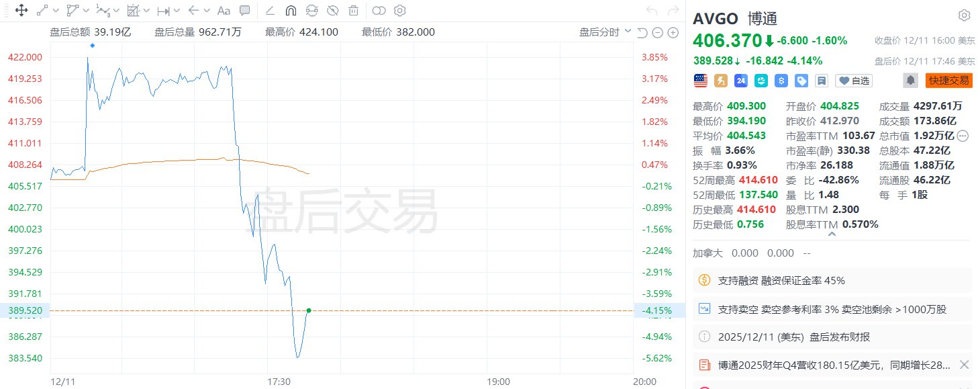Open the 盘后分时 period dropdown
Screen dimensions: 980x389
pyautogui.click(x=605, y=32)
